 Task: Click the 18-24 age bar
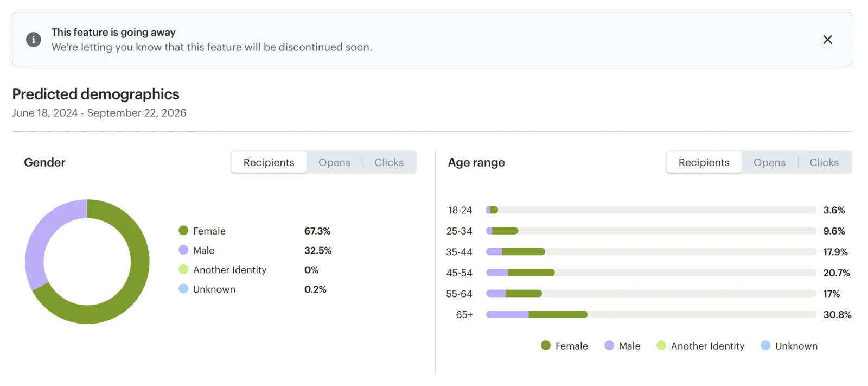point(651,210)
